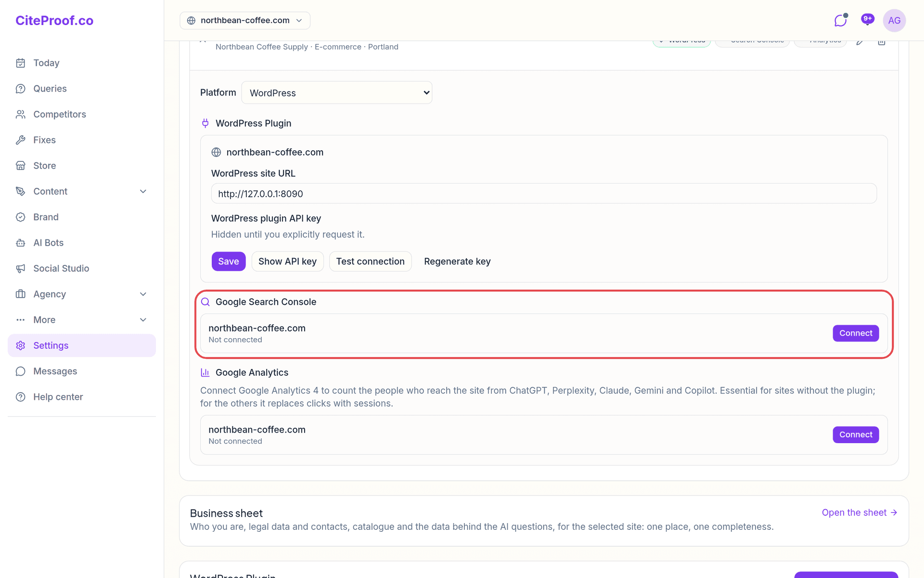This screenshot has width=924, height=578.
Task: Click the help circle icon beside Help center
Action: tap(20, 397)
